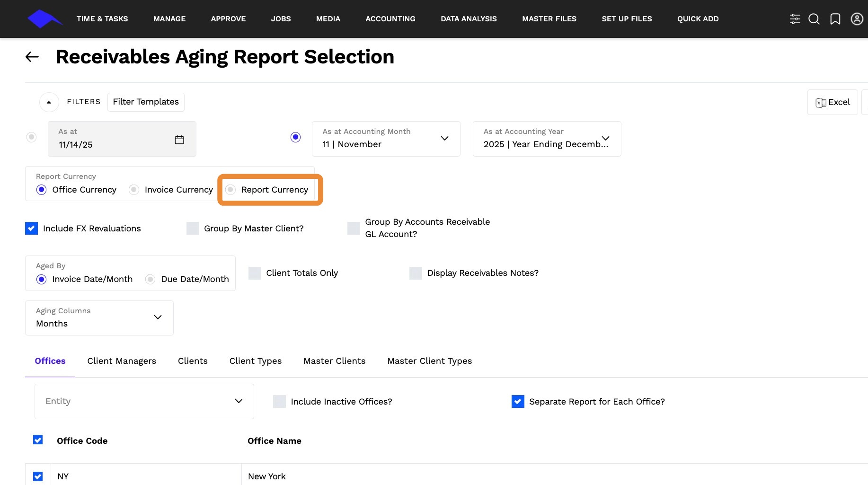Screen dimensions: 868x485
Task: Click the blue home logo icon
Action: [x=44, y=19]
